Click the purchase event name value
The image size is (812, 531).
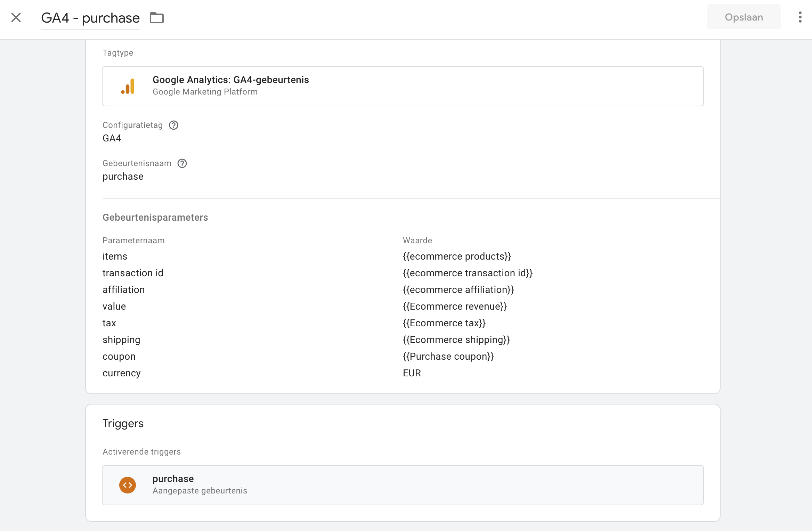click(123, 177)
